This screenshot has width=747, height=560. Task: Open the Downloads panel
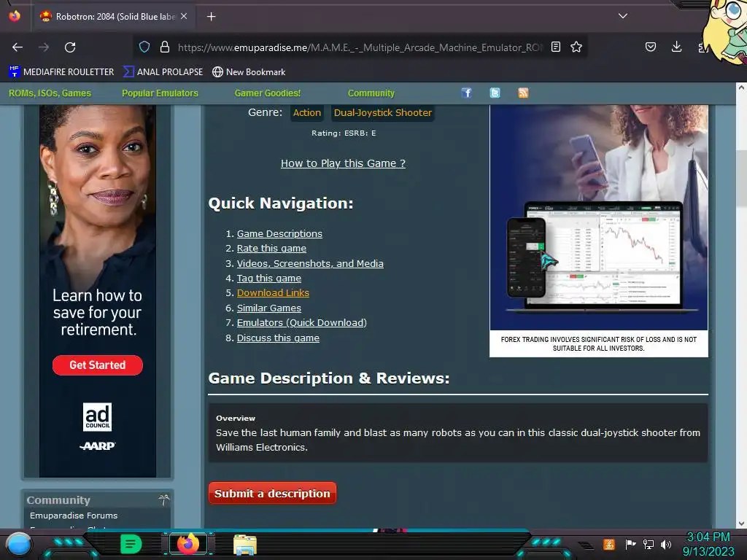point(676,47)
